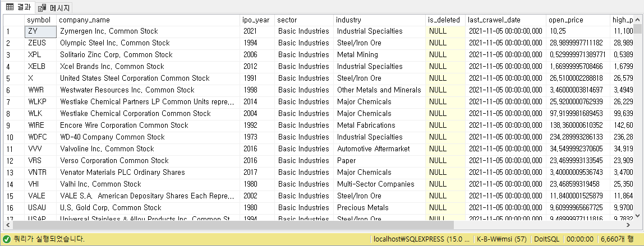Click open_price value 138.360000610352

click(578, 125)
